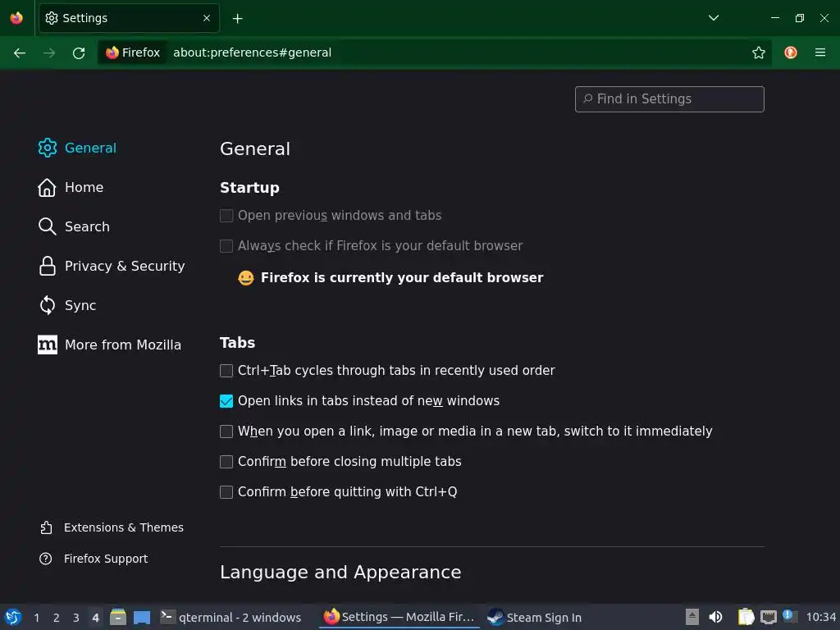Toggle Open previous windows and tabs checkbox
Image resolution: width=840 pixels, height=630 pixels.
[x=226, y=216]
